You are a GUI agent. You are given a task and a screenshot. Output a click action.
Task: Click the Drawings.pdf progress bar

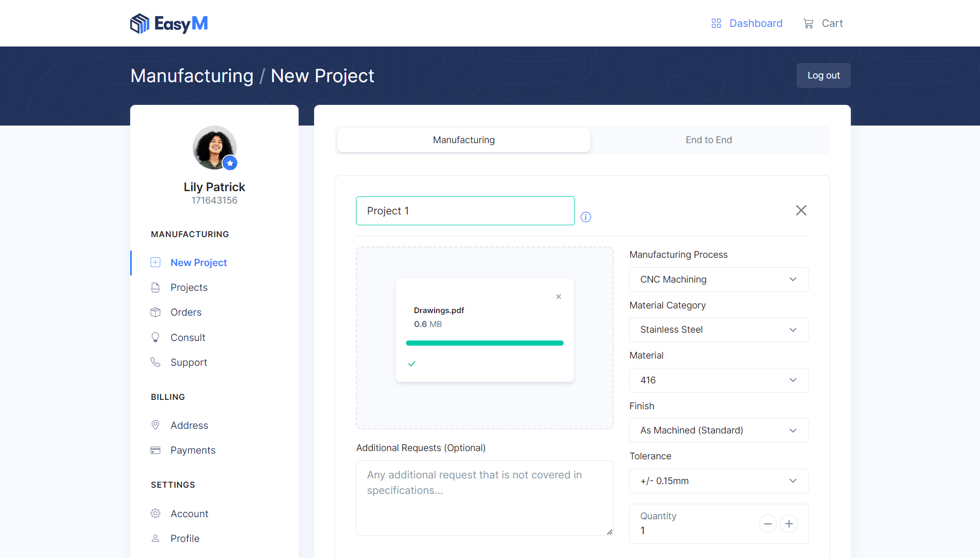[x=485, y=343]
